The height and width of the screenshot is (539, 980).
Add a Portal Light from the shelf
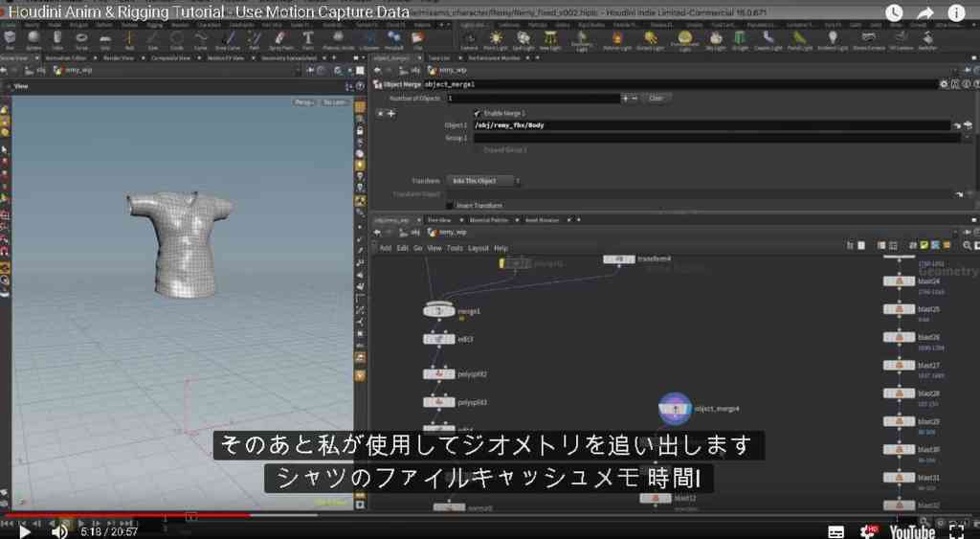pyautogui.click(x=800, y=40)
